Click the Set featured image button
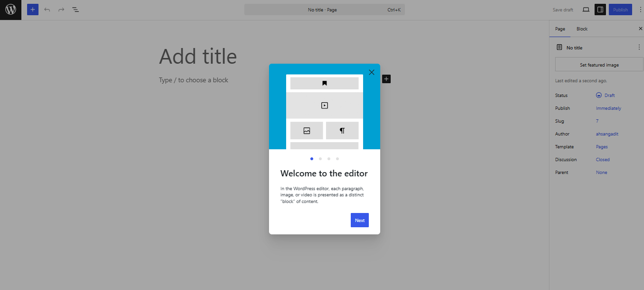The image size is (644, 290). click(599, 65)
